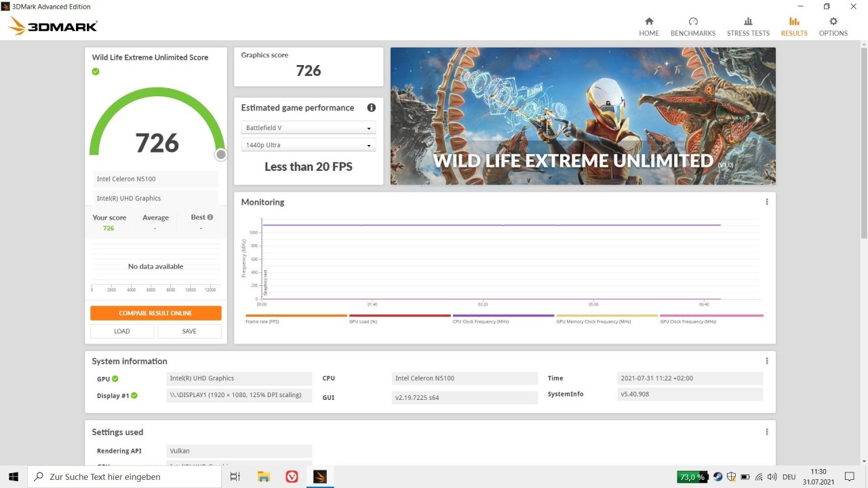Toggle the Frame rate (FPS) legend
Image resolution: width=868 pixels, height=488 pixels.
point(296,319)
